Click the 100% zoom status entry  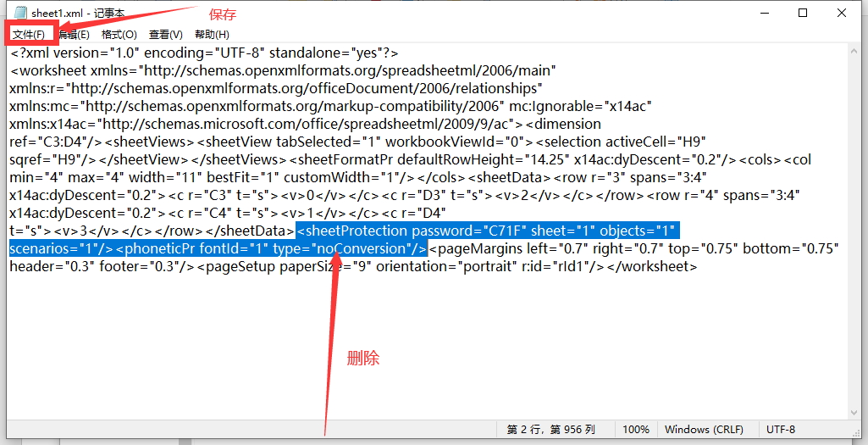[635, 430]
